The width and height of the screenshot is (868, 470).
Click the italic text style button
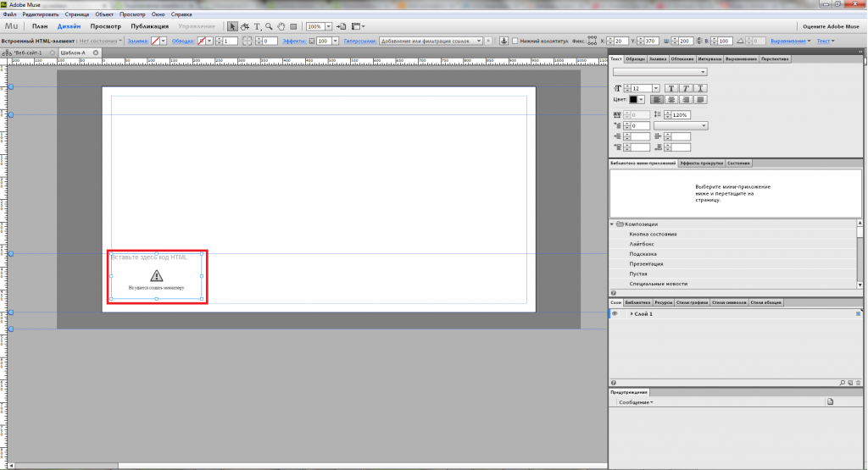click(x=686, y=88)
